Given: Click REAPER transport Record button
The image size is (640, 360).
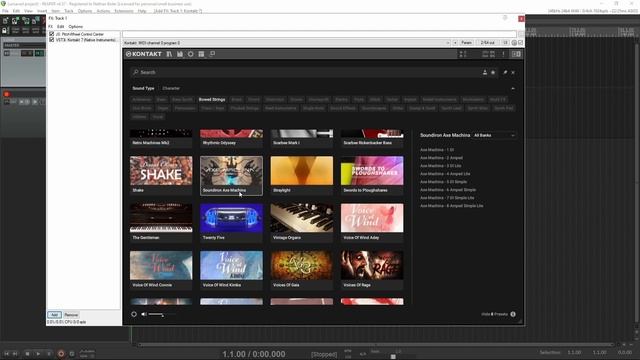Looking at the screenshot, I should (61, 353).
